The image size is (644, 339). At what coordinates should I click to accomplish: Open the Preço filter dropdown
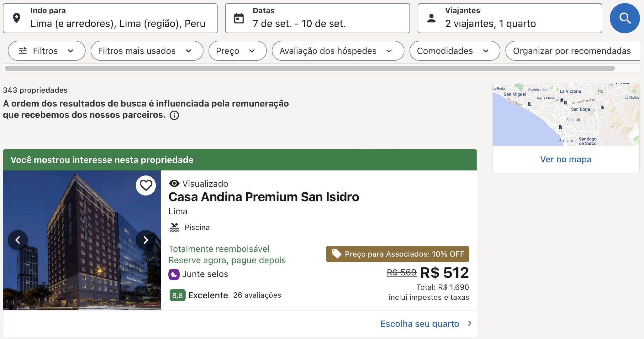(237, 51)
